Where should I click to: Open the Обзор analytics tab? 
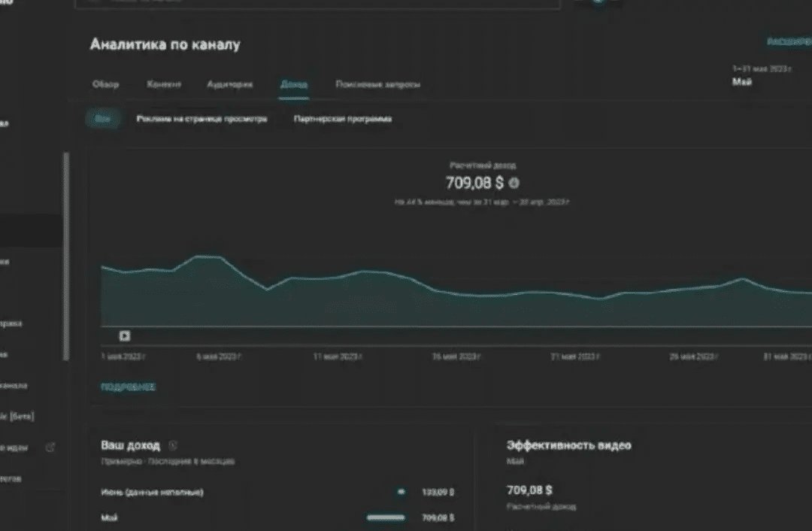[x=106, y=84]
